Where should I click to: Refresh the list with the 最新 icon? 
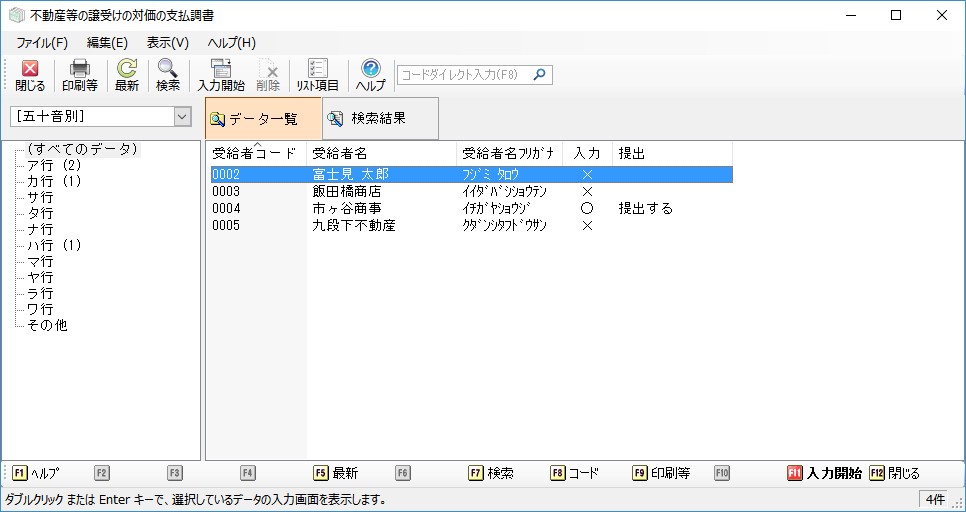pyautogui.click(x=127, y=75)
